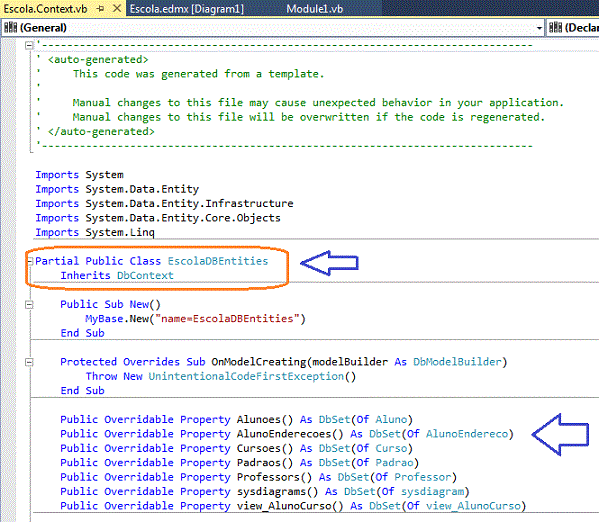This screenshot has height=522, width=599.
Task: Place cursor on Imports System.Linq line
Action: coord(95,232)
